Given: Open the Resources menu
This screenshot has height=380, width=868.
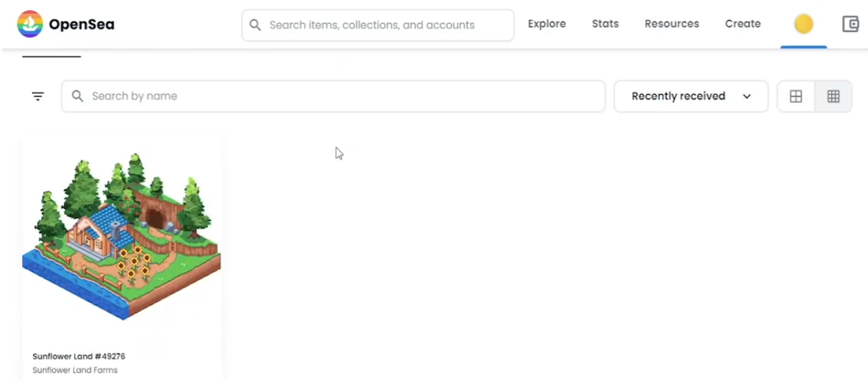Looking at the screenshot, I should pyautogui.click(x=672, y=24).
